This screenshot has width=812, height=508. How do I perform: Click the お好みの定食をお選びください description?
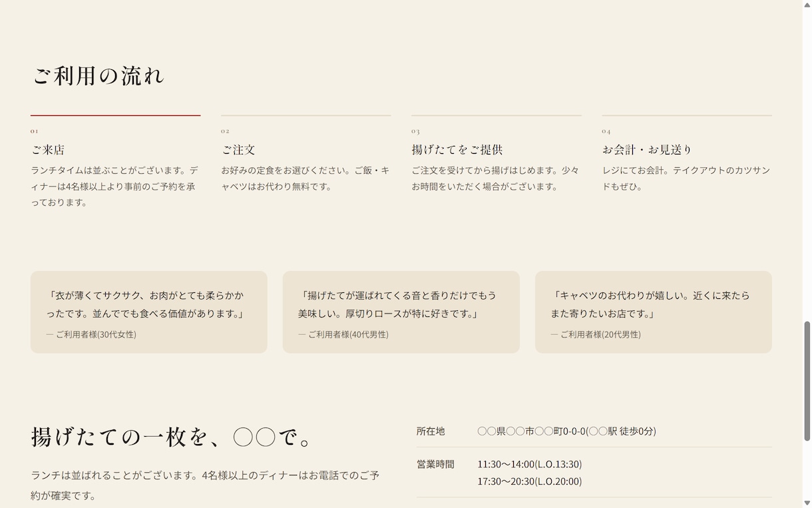[x=305, y=178]
